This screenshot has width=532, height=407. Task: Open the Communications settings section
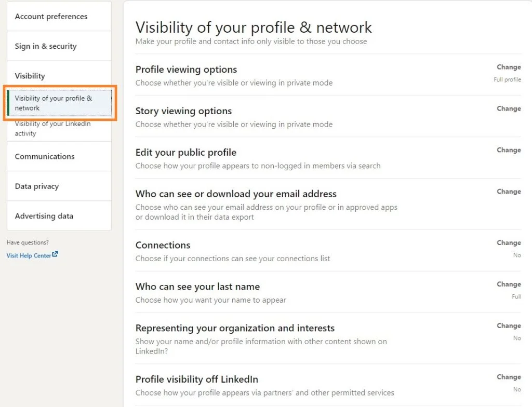click(x=45, y=156)
